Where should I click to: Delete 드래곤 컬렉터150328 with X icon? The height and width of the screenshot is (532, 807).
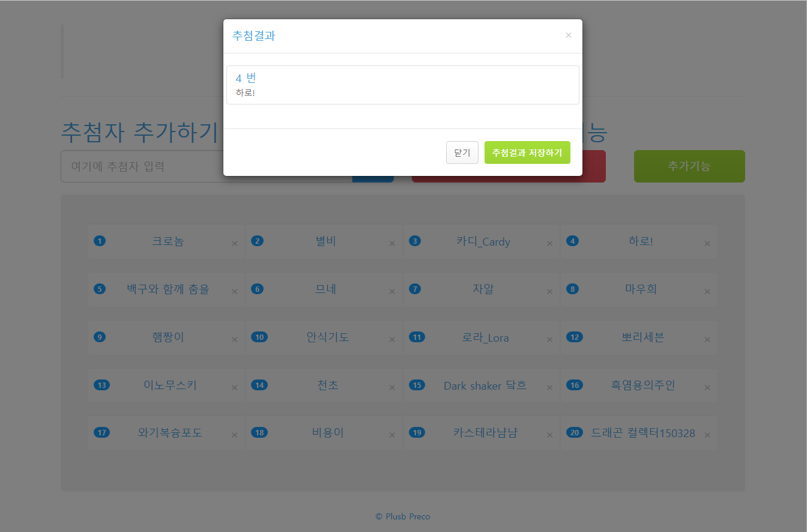[x=707, y=435]
